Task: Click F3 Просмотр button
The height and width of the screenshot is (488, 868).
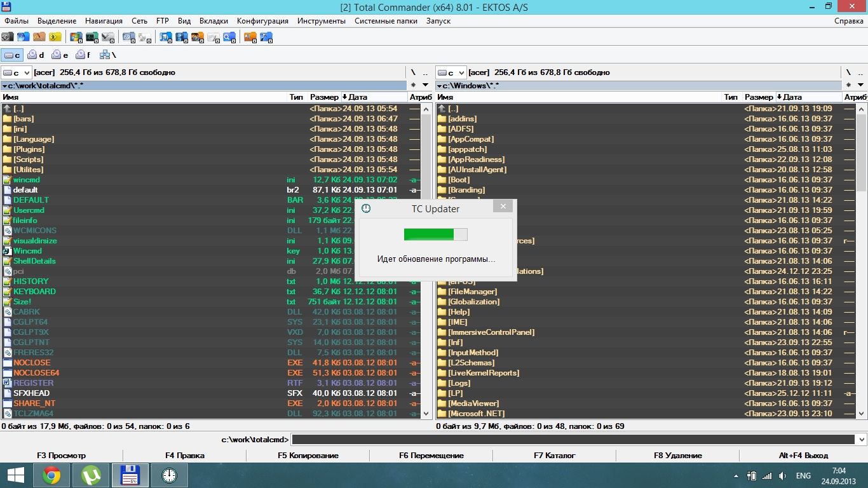Action: tap(61, 456)
